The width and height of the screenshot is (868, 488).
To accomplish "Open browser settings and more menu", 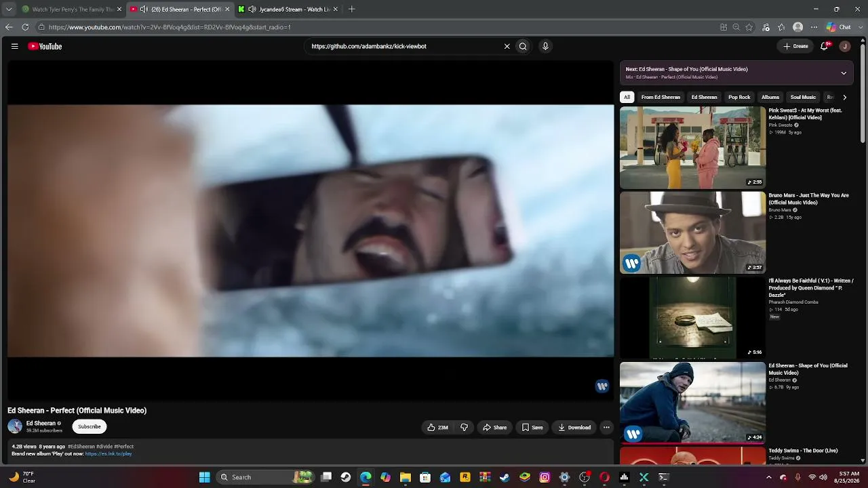I will tap(814, 27).
